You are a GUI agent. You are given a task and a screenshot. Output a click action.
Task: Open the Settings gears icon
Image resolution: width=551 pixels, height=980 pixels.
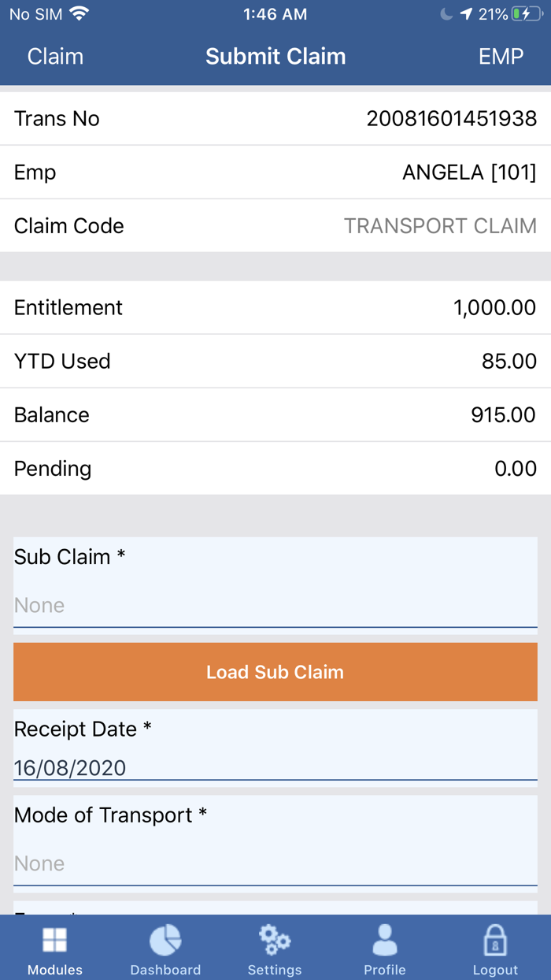tap(275, 939)
